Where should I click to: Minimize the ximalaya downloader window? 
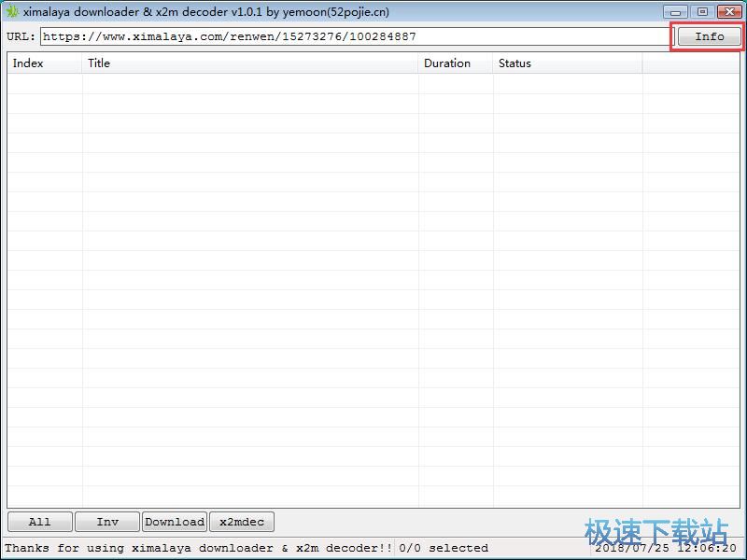click(675, 11)
